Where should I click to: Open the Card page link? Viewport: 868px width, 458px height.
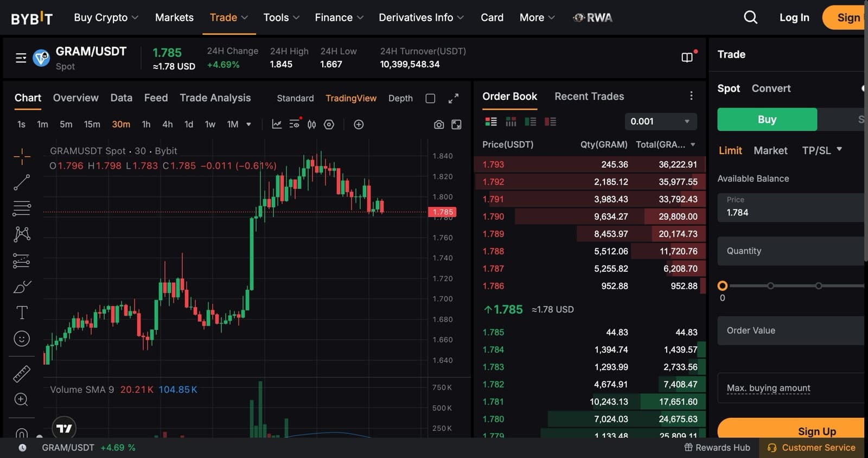click(x=492, y=17)
